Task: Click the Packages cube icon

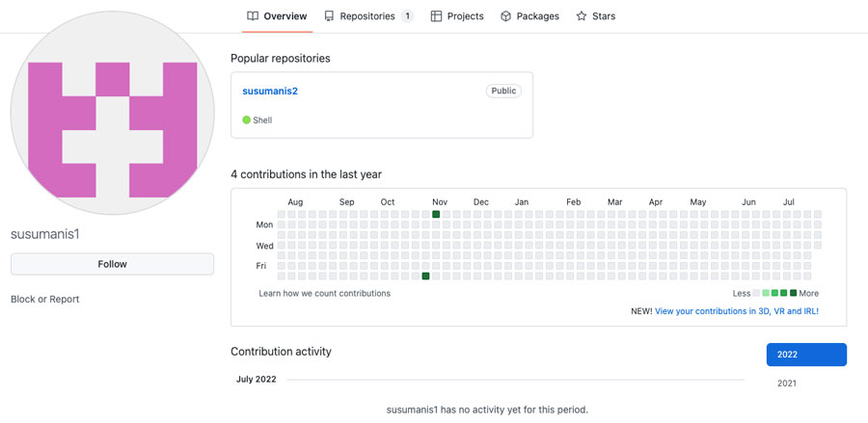Action: click(x=505, y=16)
